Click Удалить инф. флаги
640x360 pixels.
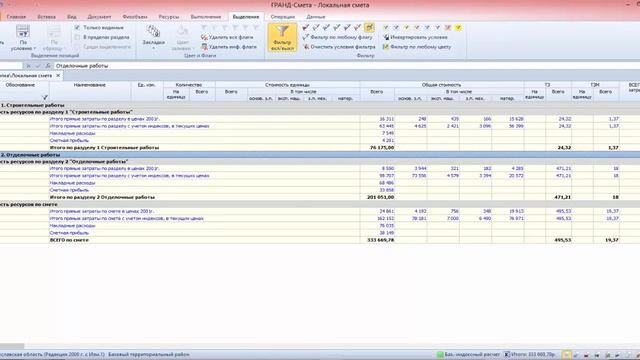click(x=229, y=47)
